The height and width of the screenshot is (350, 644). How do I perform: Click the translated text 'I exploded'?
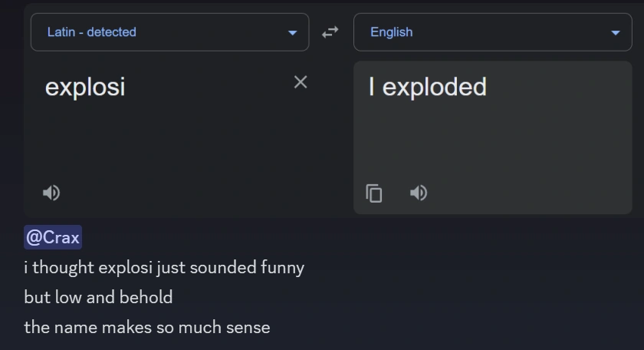(x=427, y=87)
